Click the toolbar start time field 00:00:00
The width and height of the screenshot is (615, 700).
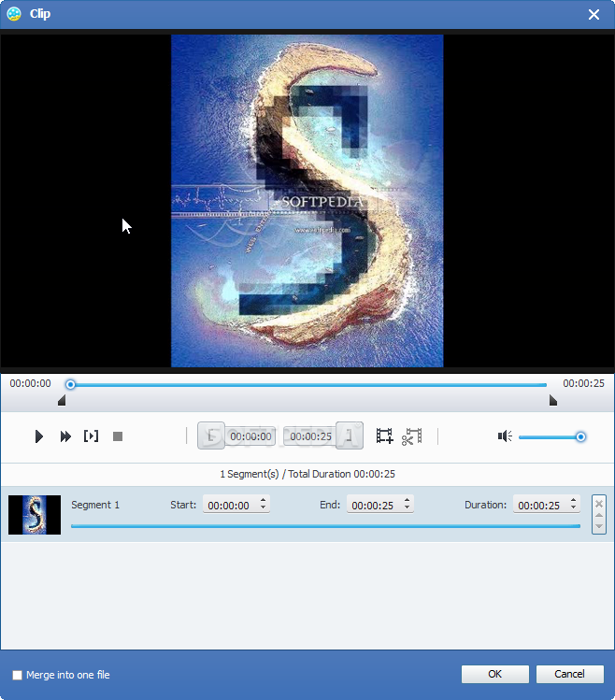(250, 436)
